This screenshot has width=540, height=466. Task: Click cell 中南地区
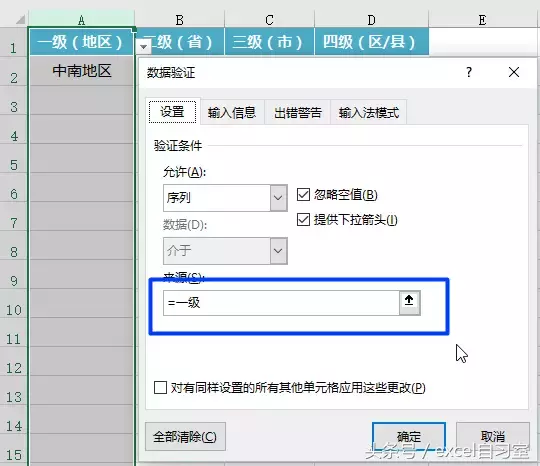tap(82, 71)
